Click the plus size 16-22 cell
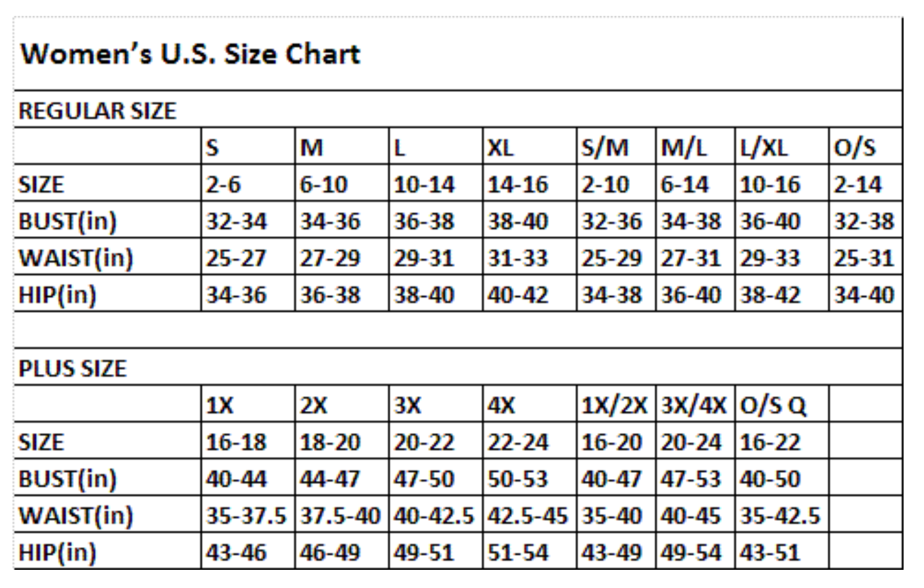The image size is (924, 588). (770, 442)
